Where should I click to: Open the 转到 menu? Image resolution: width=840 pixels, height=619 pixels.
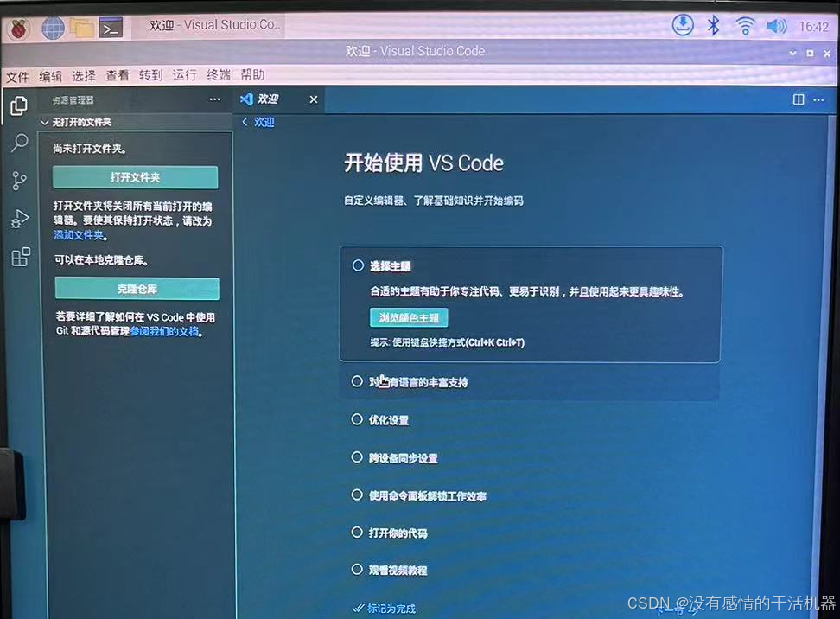150,75
